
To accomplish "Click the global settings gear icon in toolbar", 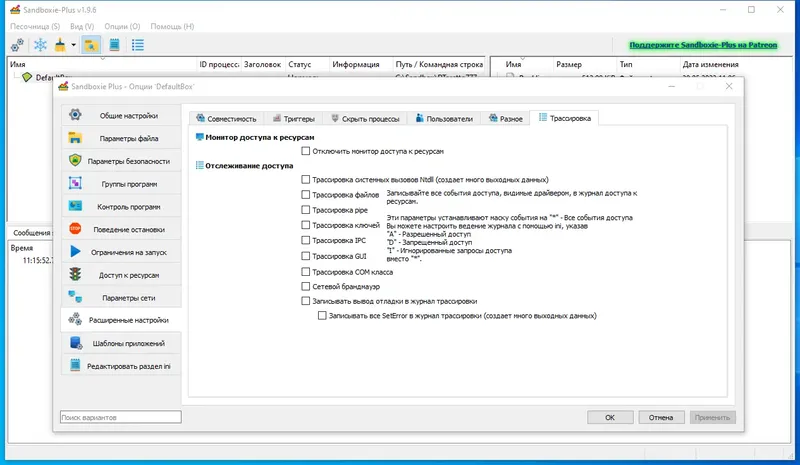I will pos(17,45).
